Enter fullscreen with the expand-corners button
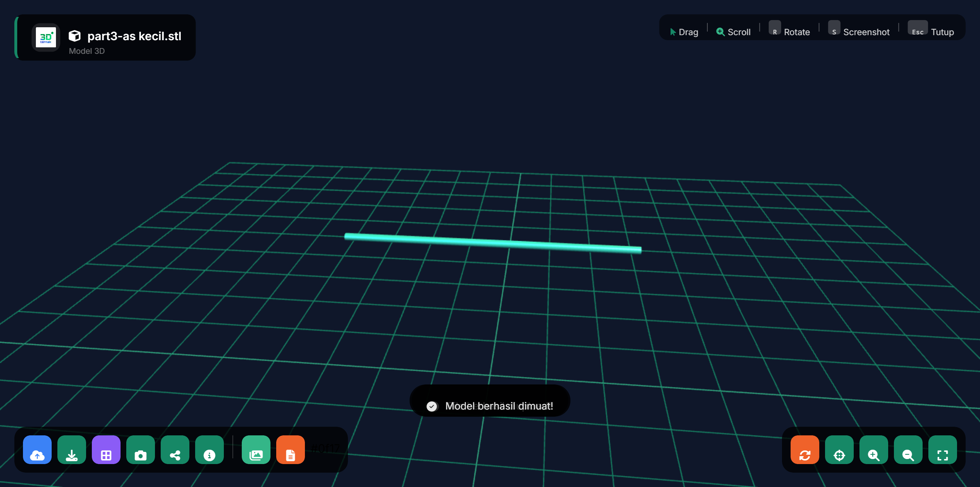980x487 pixels. coord(942,450)
